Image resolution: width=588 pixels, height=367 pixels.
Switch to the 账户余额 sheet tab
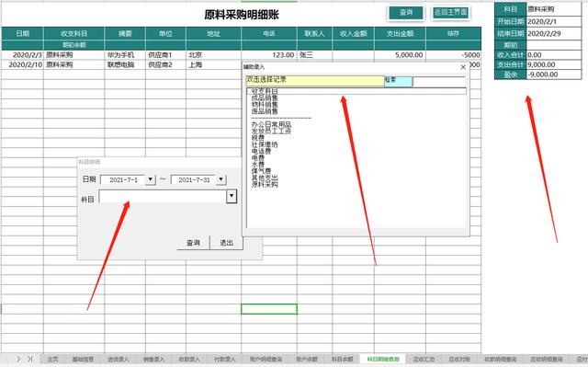click(307, 359)
